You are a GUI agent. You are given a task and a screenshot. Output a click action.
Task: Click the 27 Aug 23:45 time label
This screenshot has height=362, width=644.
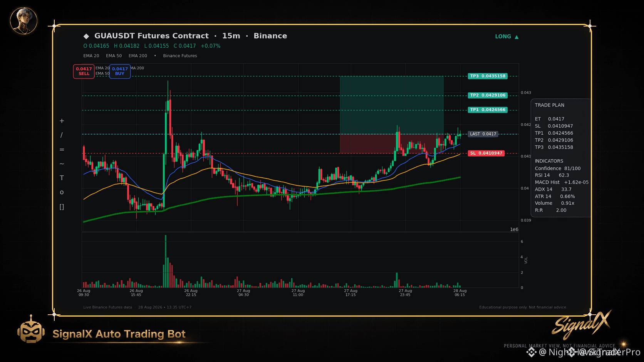click(x=405, y=293)
